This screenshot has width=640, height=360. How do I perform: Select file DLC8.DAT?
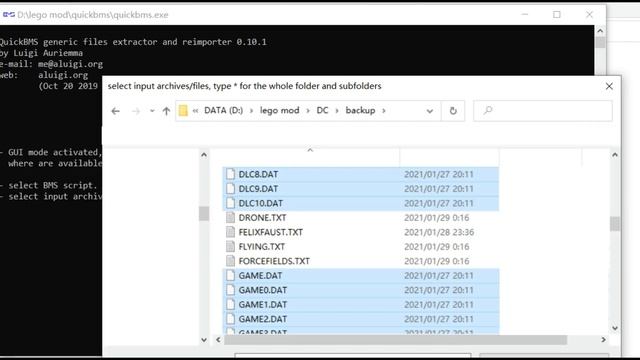360,174
